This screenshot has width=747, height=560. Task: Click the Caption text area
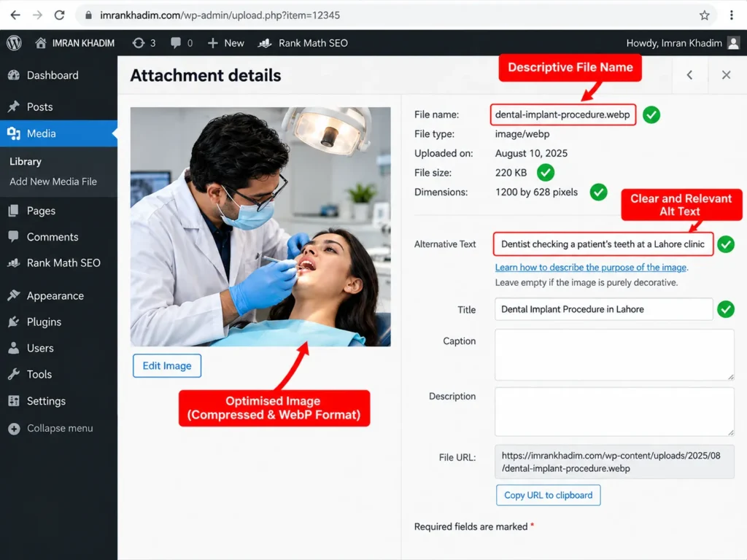click(x=614, y=355)
